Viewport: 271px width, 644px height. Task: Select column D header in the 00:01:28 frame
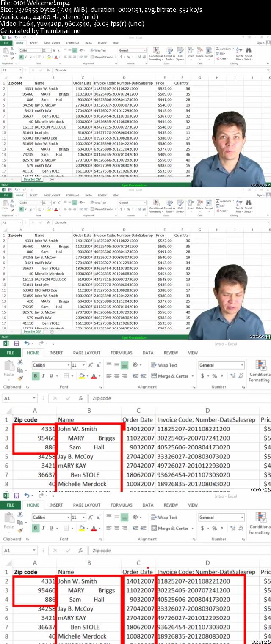207,563
